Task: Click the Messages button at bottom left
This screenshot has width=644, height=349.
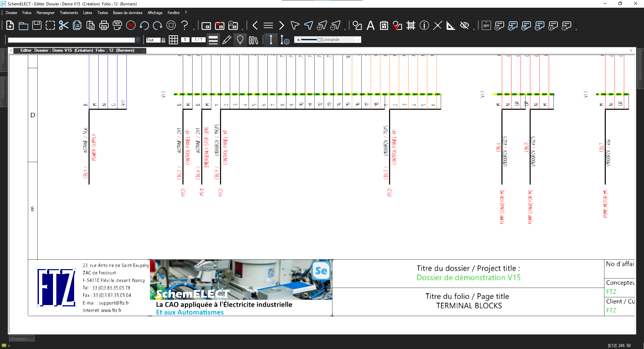Action: coord(21,339)
